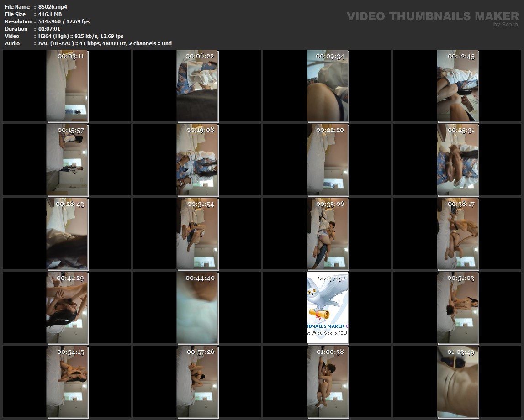Click the thumbnail timestamped 00:03:11
The height and width of the screenshot is (420, 524).
click(67, 86)
